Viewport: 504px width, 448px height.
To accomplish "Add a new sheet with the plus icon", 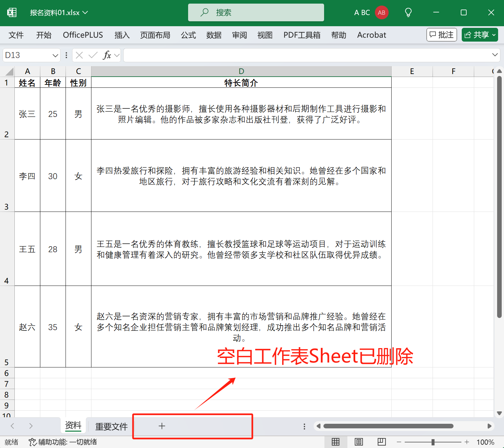I will point(162,426).
